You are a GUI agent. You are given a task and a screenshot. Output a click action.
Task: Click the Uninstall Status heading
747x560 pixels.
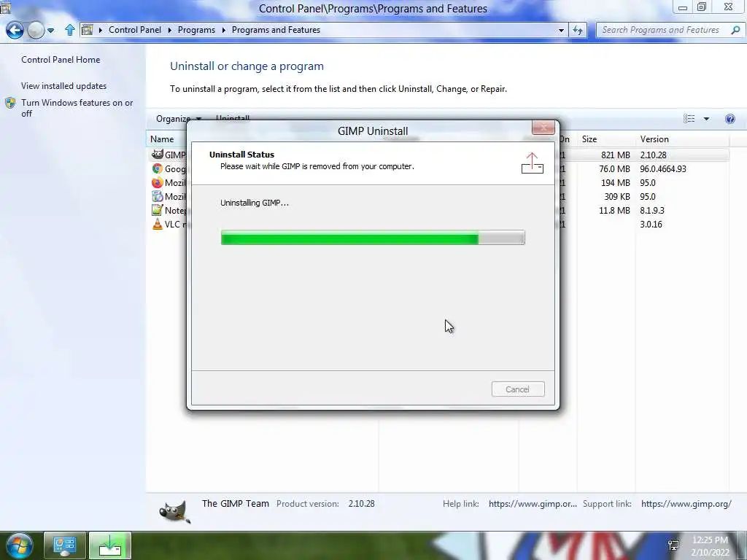pos(241,155)
